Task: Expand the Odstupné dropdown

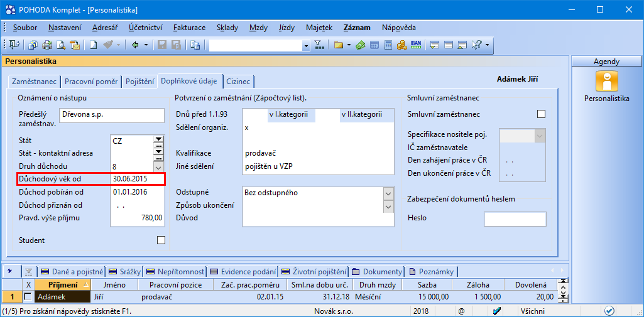Action: coord(388,193)
